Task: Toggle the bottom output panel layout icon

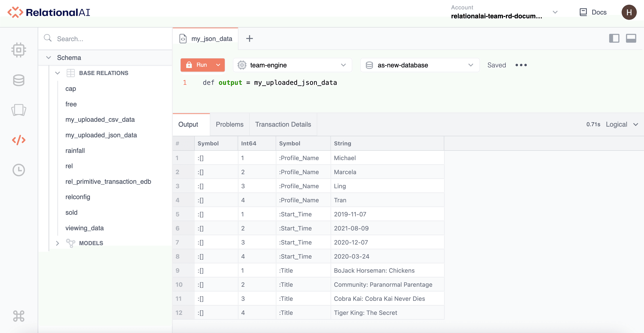Action: click(631, 38)
